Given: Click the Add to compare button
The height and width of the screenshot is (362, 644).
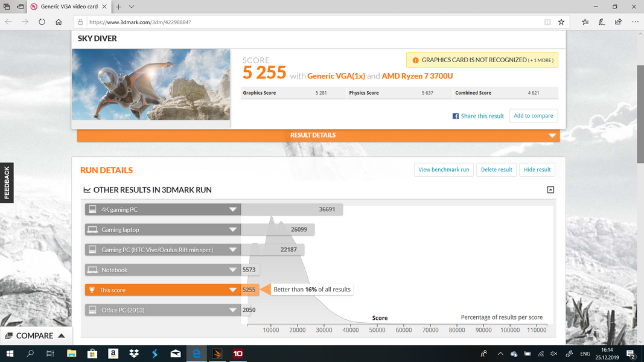Looking at the screenshot, I should tap(533, 116).
